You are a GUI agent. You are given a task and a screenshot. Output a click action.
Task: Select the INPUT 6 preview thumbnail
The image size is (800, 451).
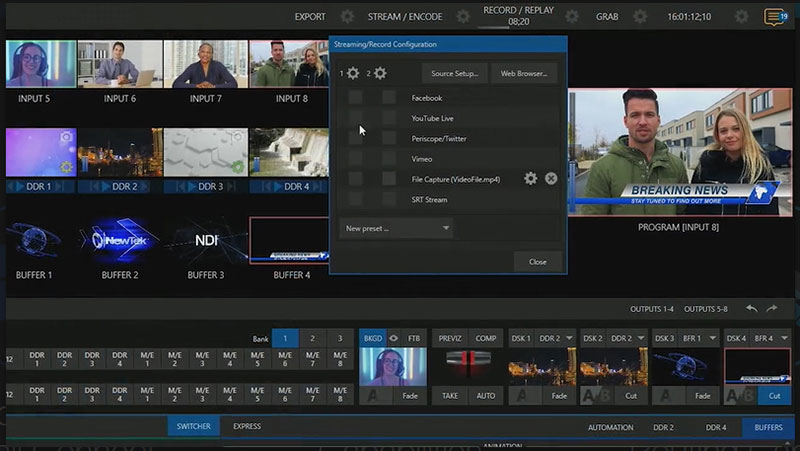119,65
